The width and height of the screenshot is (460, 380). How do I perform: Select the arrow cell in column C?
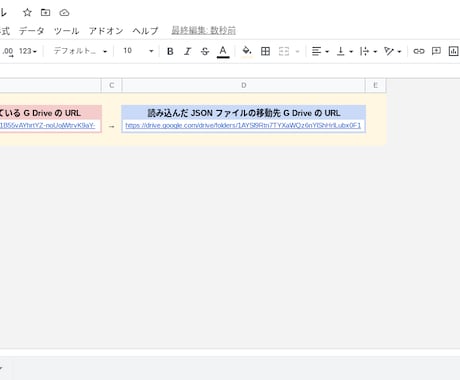point(112,126)
